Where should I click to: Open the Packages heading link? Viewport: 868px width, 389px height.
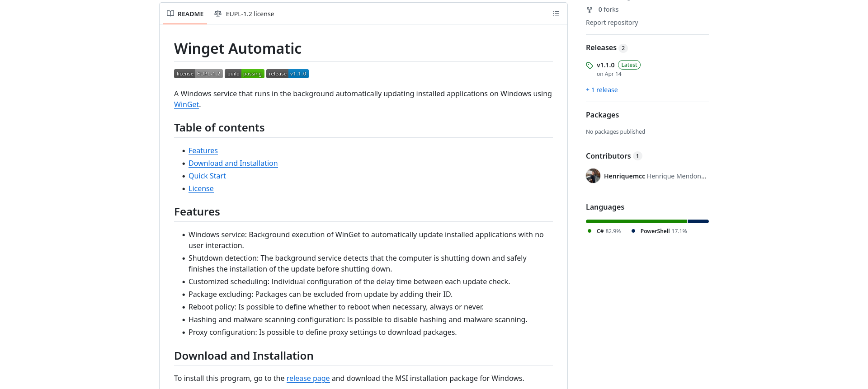tap(602, 115)
